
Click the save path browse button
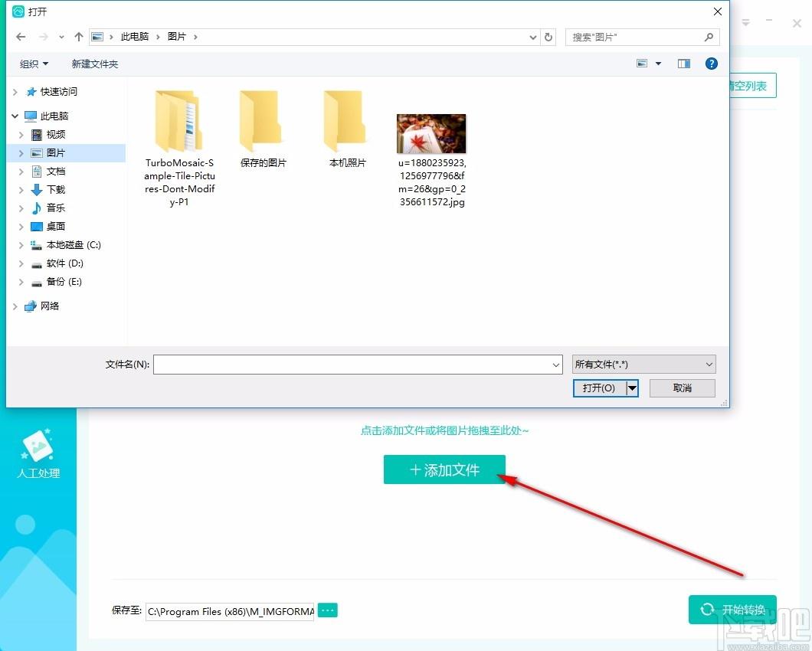click(x=327, y=610)
